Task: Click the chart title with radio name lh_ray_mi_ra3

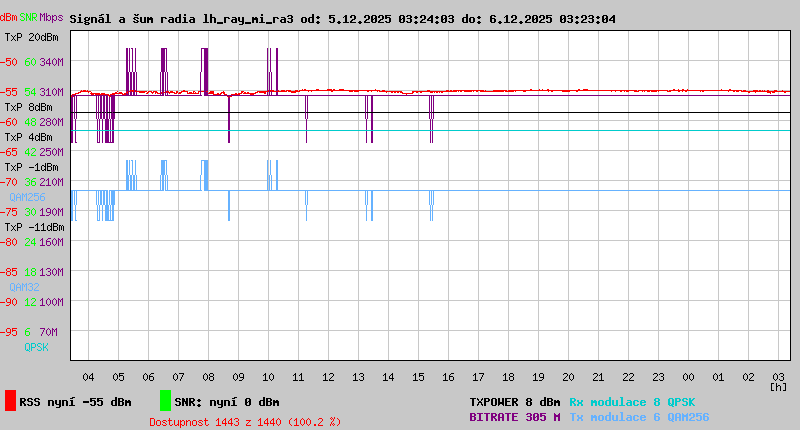Action: tap(342, 19)
